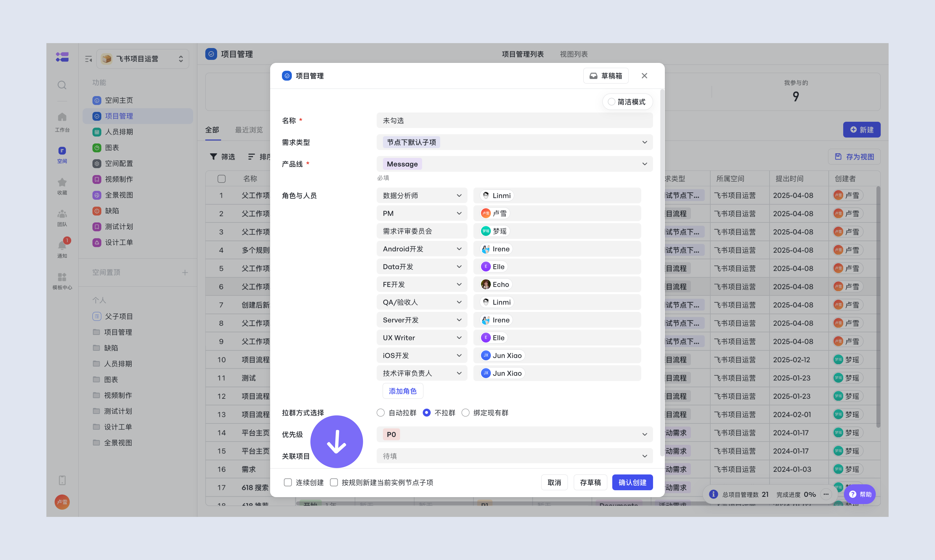
Task: Click the mobile device icon in left rail
Action: point(62,480)
